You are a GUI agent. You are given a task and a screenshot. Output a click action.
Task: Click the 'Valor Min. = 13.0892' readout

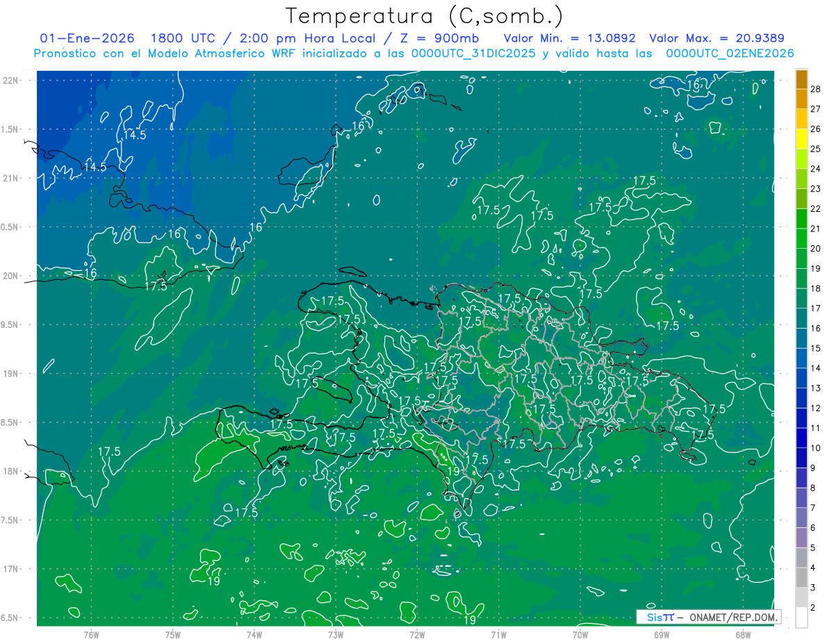(x=571, y=38)
